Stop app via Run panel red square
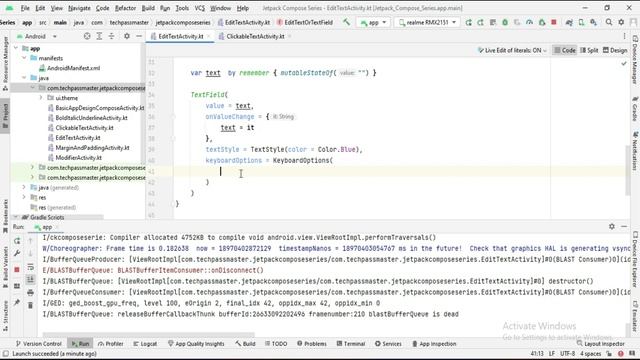This screenshot has width=640, height=360. click(x=17, y=269)
